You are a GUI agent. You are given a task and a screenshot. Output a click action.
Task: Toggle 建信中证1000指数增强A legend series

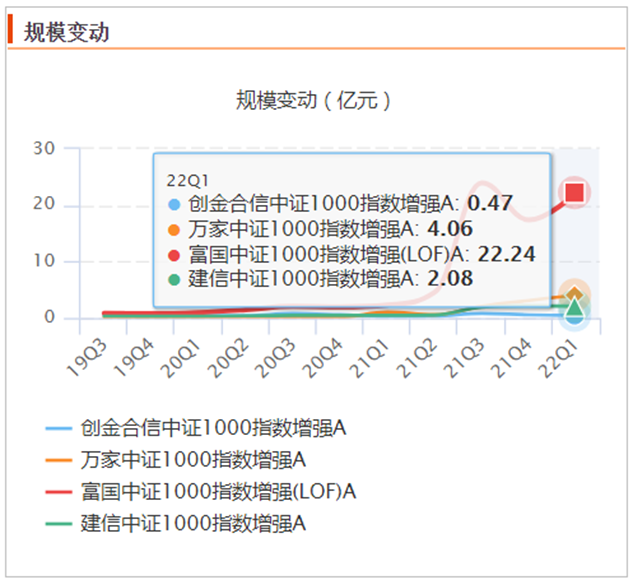(x=176, y=523)
